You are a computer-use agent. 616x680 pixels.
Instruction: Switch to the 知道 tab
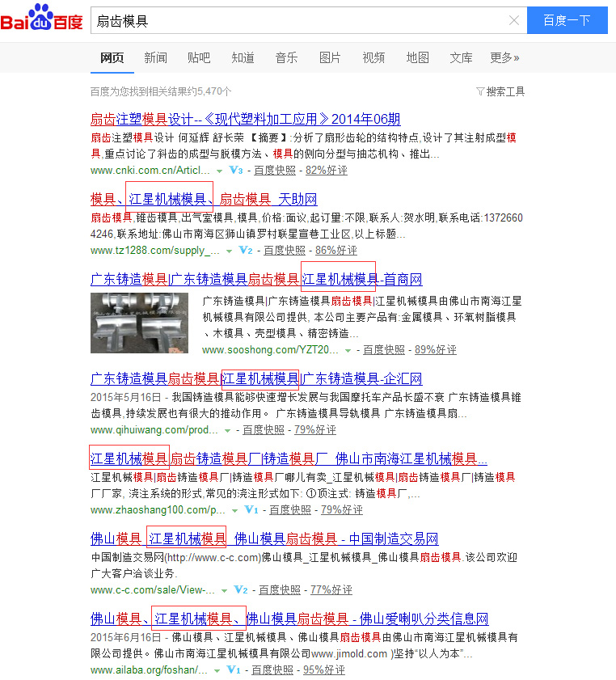point(243,57)
